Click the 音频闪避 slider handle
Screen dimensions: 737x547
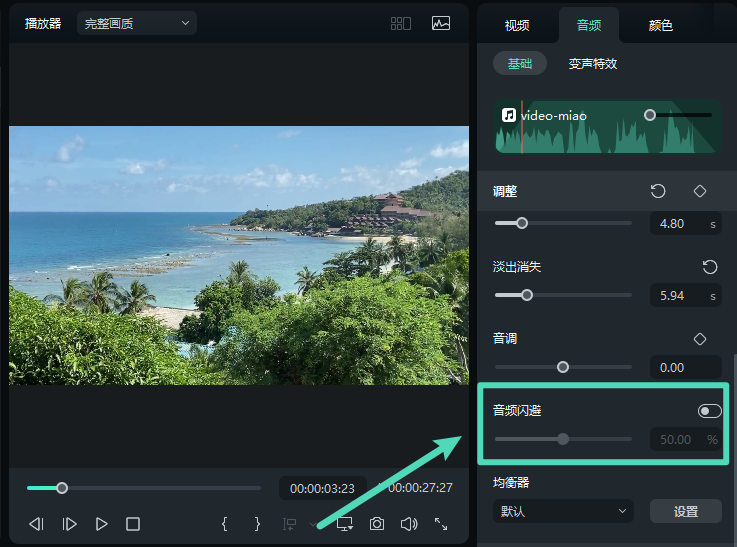tap(563, 439)
